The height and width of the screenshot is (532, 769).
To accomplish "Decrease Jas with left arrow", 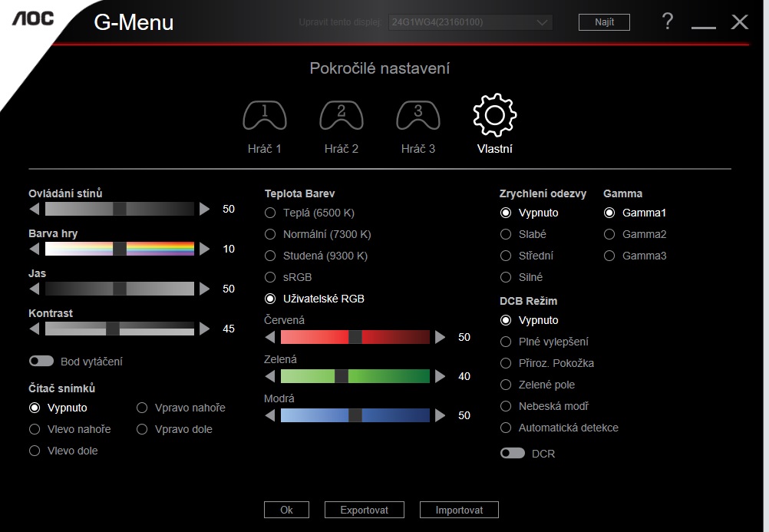I will [35, 289].
